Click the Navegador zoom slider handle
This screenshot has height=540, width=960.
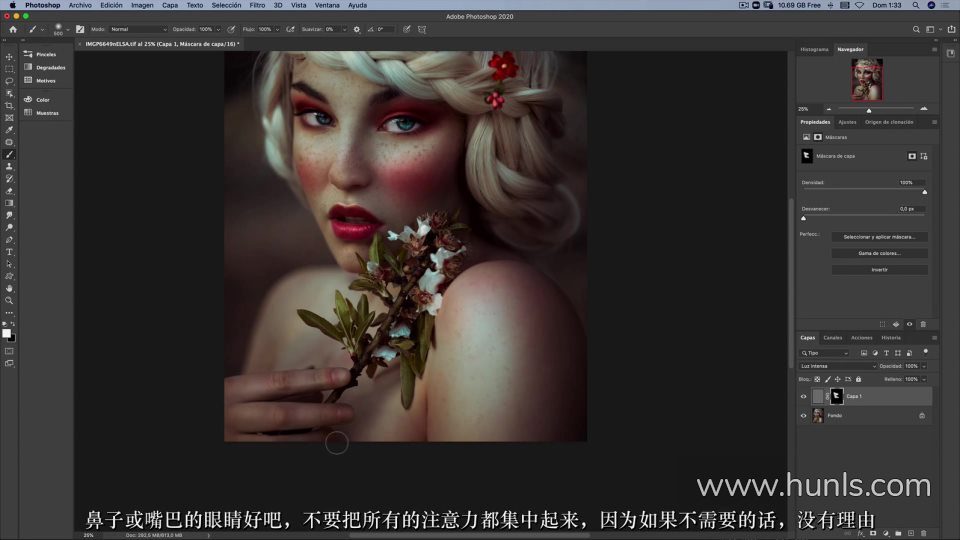[x=869, y=111]
